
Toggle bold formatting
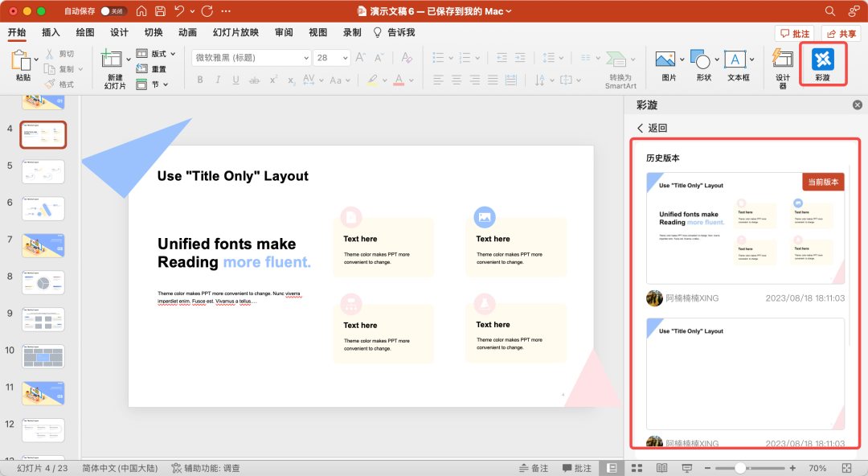(200, 80)
